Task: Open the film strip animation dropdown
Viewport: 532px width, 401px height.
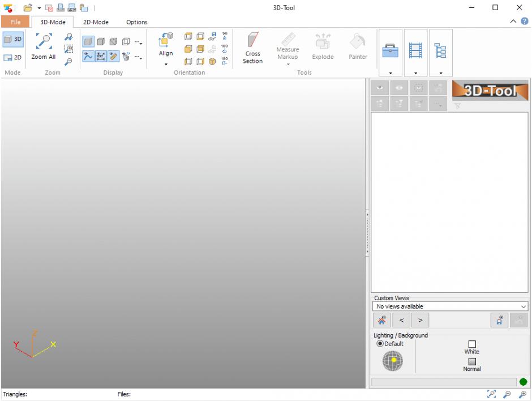Action: 415,53
